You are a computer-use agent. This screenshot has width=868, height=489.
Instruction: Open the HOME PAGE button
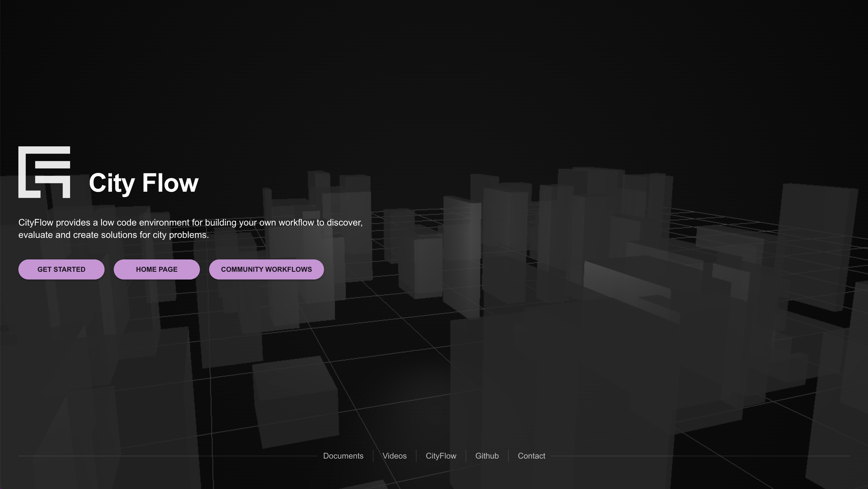(x=157, y=269)
